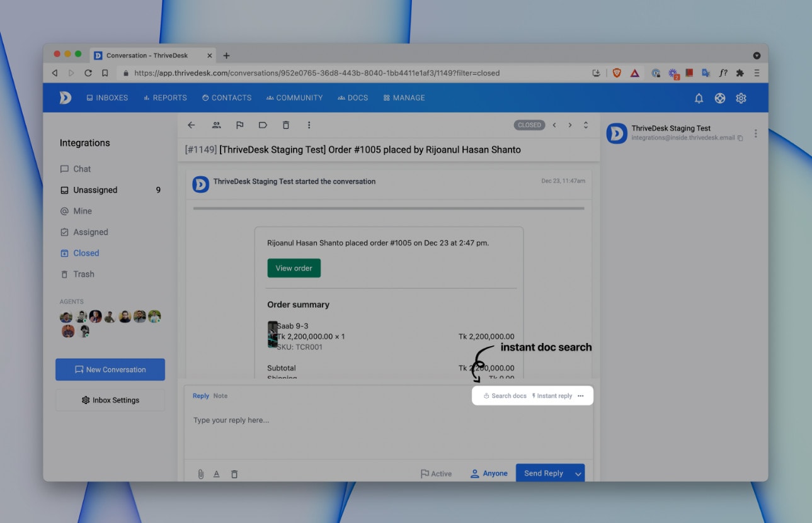This screenshot has height=523, width=812.
Task: Open contact options dots beside ThriveDesk Staging Test
Action: 755,133
